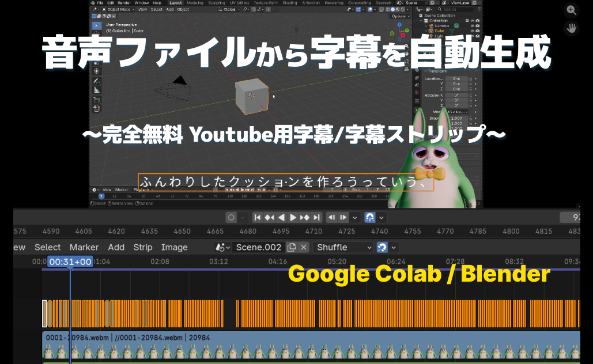
Task: Open the Strip menu in sequencer
Action: point(142,247)
